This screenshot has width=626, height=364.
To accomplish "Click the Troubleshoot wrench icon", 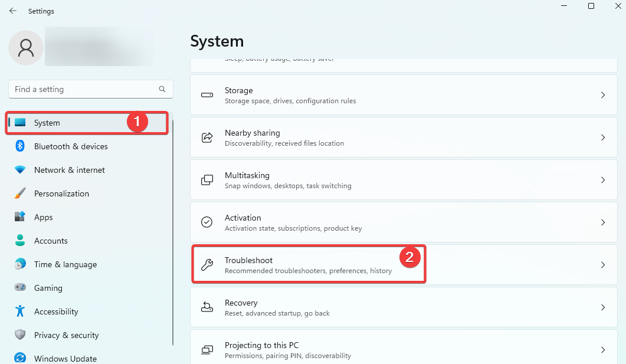I will pyautogui.click(x=207, y=265).
